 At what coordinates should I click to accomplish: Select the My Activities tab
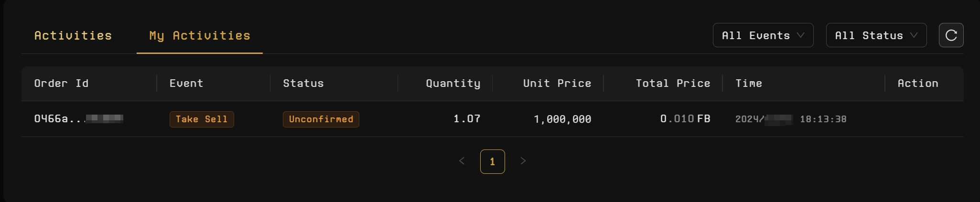click(200, 35)
